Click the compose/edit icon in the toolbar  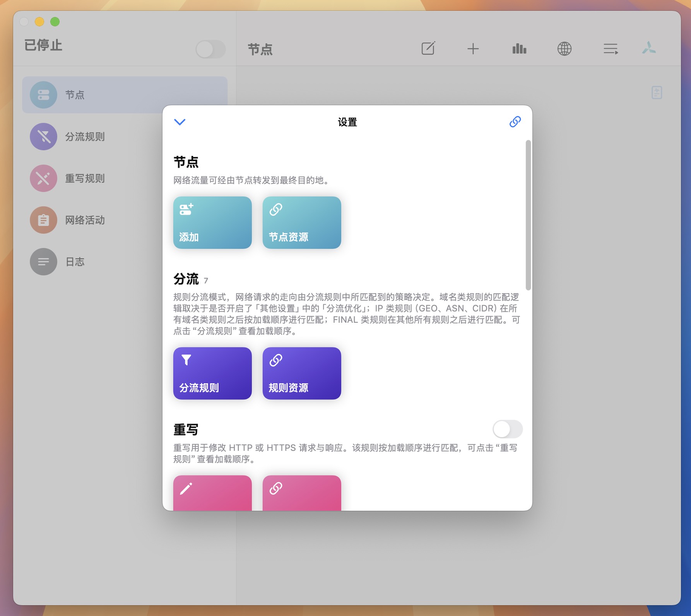pos(428,49)
